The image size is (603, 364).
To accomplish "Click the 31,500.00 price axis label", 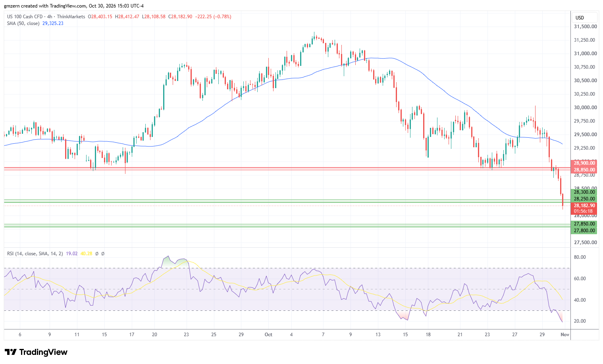I will click(x=585, y=27).
